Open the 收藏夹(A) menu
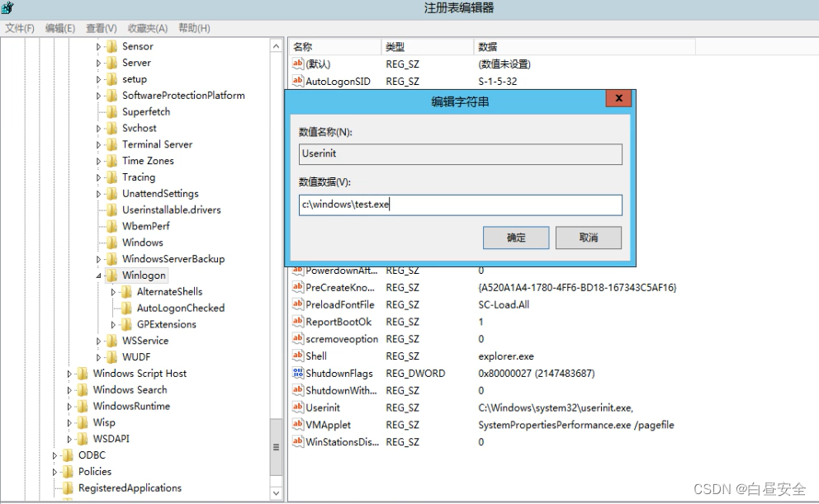Screen dimensions: 819x504 pyautogui.click(x=148, y=28)
